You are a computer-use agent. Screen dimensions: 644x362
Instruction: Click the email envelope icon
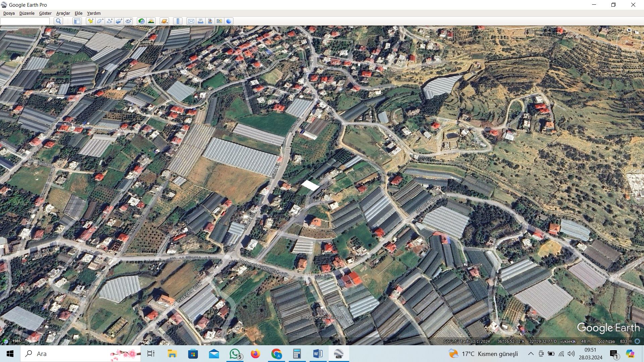191,21
